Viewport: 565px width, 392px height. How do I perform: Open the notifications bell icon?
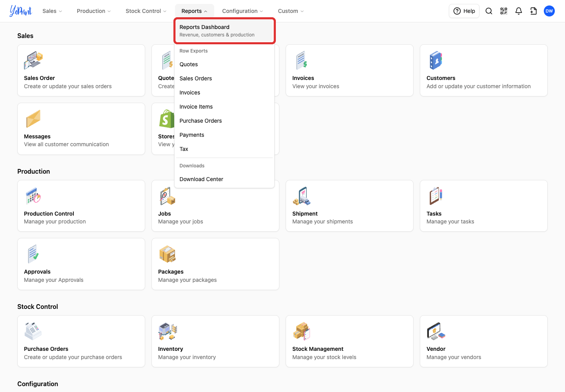pos(519,11)
